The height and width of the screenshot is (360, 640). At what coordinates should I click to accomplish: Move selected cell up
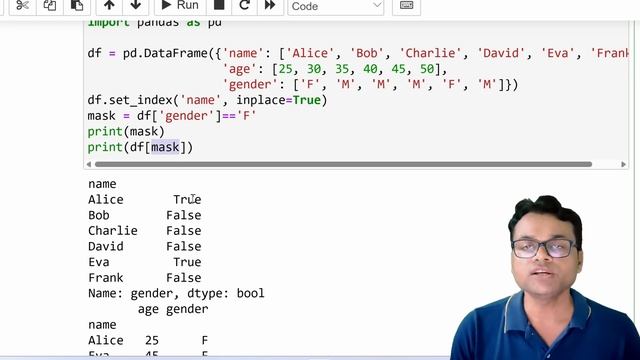click(x=109, y=6)
